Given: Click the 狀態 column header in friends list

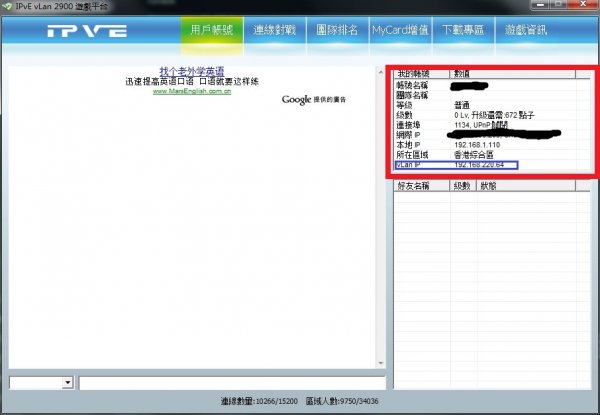Looking at the screenshot, I should click(489, 186).
